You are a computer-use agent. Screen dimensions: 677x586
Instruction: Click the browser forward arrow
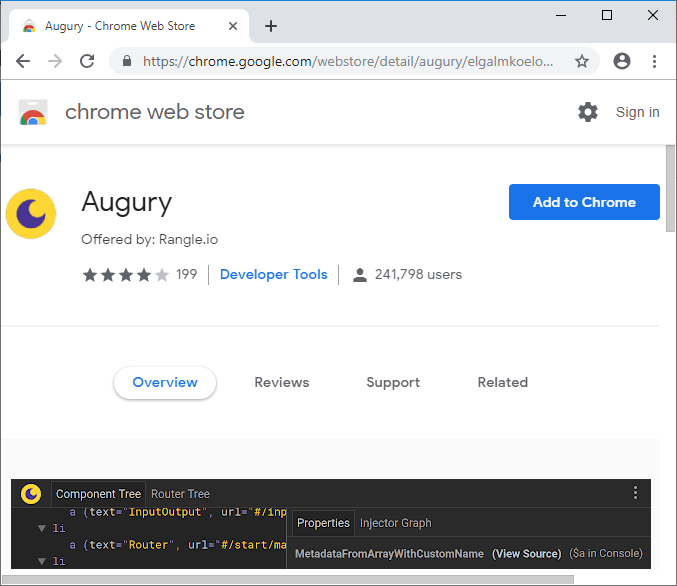coord(55,61)
